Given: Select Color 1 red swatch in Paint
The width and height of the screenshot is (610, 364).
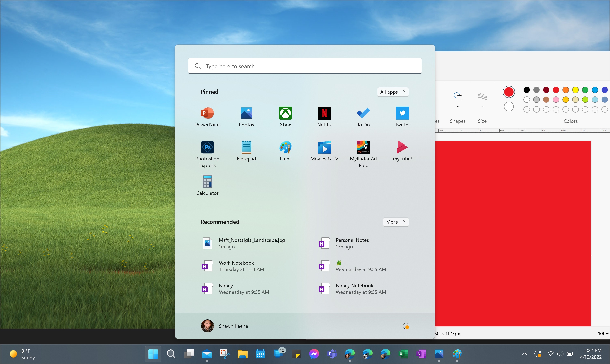Looking at the screenshot, I should click(x=509, y=92).
